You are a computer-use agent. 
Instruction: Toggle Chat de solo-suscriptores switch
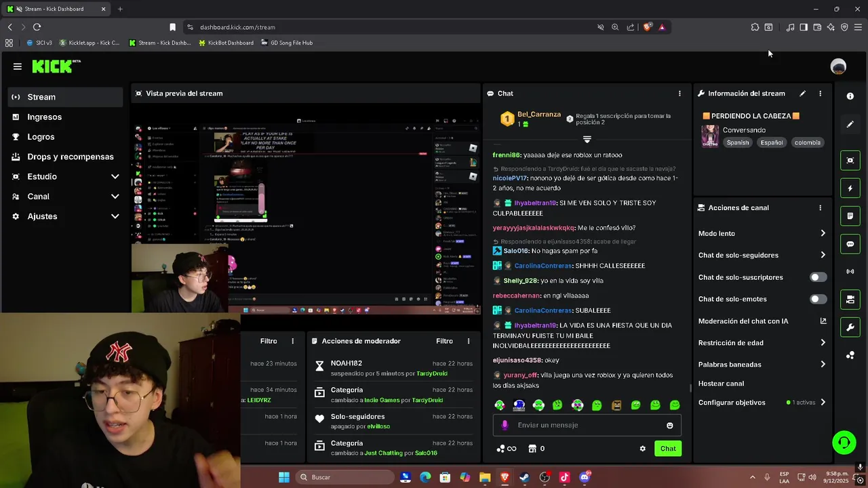pyautogui.click(x=818, y=277)
